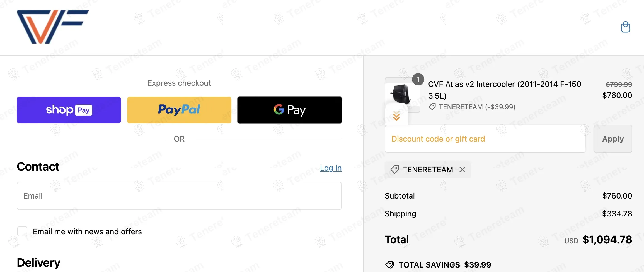Viewport: 644px width, 272px height.
Task: Click the Discount code or gift card field
Action: coord(485,139)
